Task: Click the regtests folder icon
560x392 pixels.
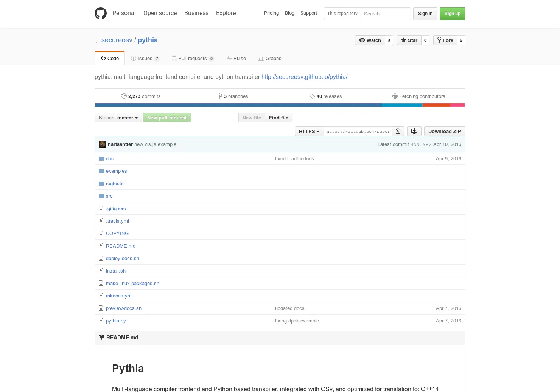Action: click(101, 183)
